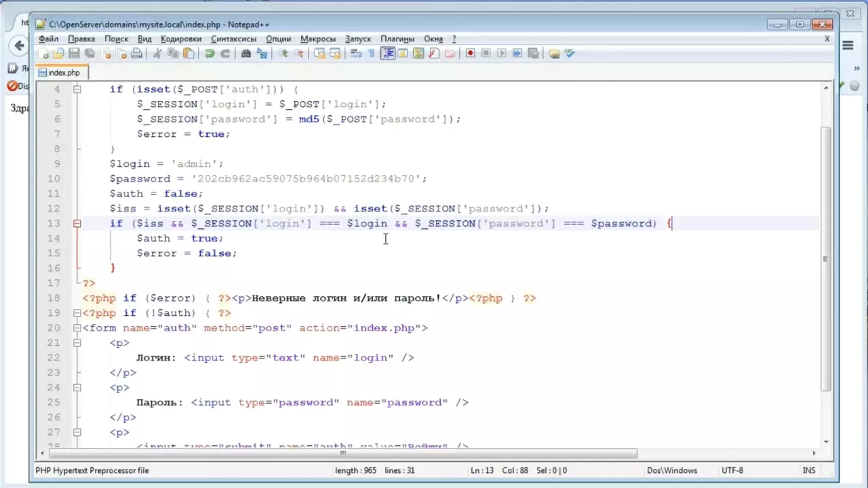Click the UTF-8 encoding status field
Image resolution: width=868 pixels, height=488 pixels.
732,470
